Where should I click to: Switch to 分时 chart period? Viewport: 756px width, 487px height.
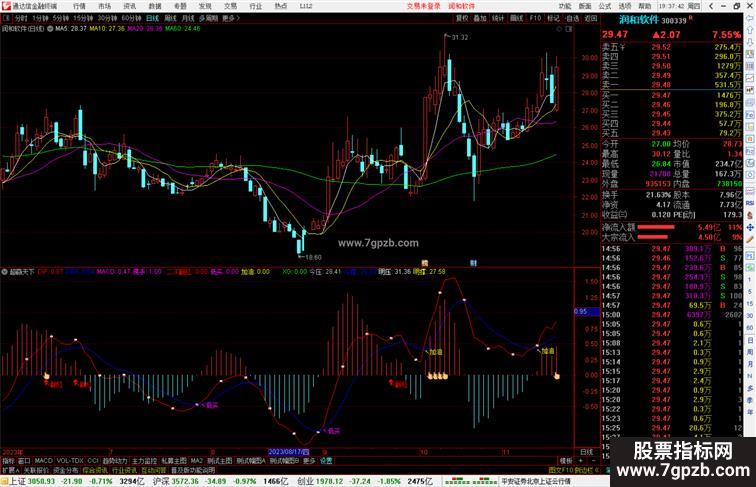pyautogui.click(x=21, y=18)
